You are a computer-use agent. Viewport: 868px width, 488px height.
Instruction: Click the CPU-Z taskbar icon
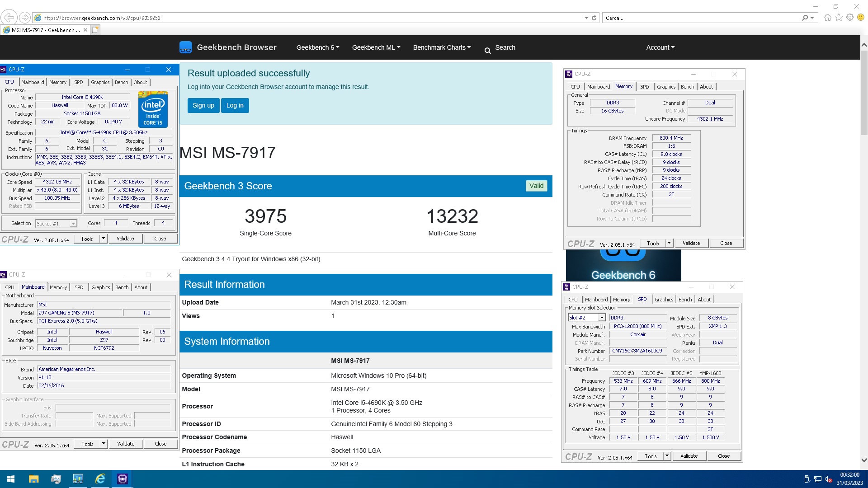(123, 479)
